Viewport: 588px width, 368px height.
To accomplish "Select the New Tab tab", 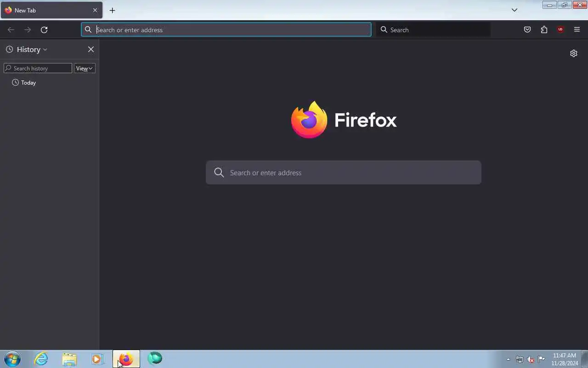I will [x=51, y=10].
